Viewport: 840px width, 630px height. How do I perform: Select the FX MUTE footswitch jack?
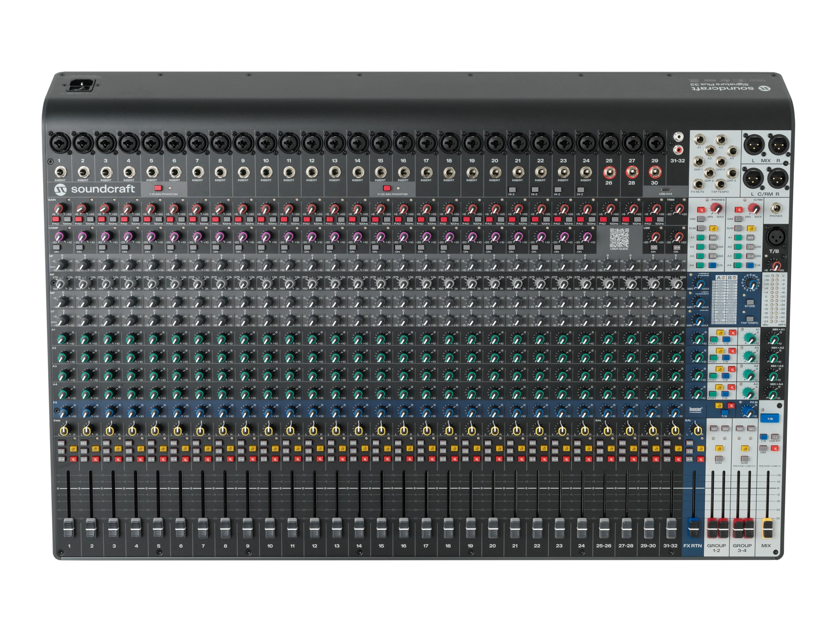click(698, 184)
